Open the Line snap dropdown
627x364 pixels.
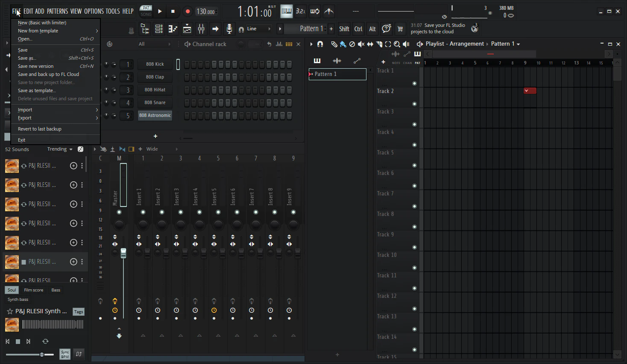pyautogui.click(x=259, y=29)
